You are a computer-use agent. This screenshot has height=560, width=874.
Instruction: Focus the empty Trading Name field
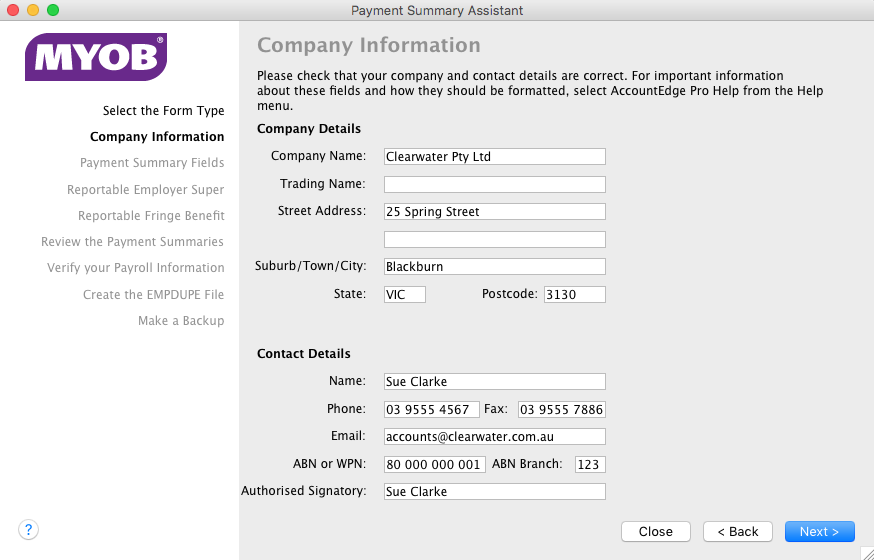click(x=494, y=184)
